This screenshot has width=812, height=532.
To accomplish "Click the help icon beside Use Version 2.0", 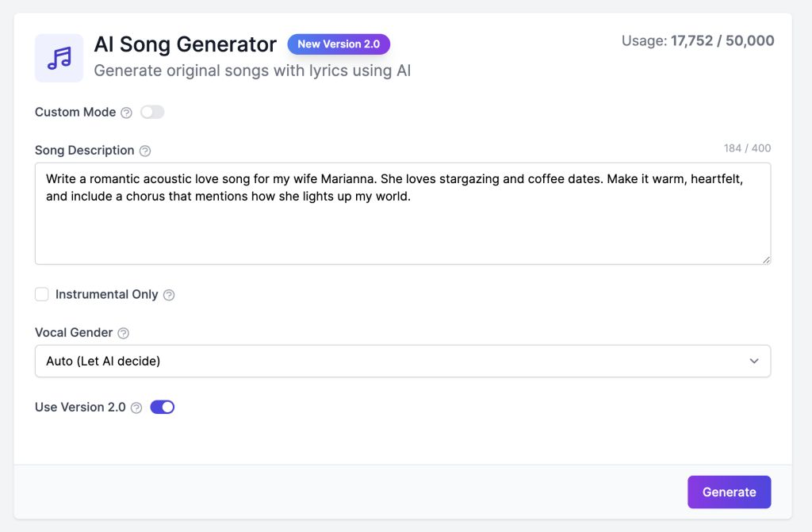I will coord(136,408).
